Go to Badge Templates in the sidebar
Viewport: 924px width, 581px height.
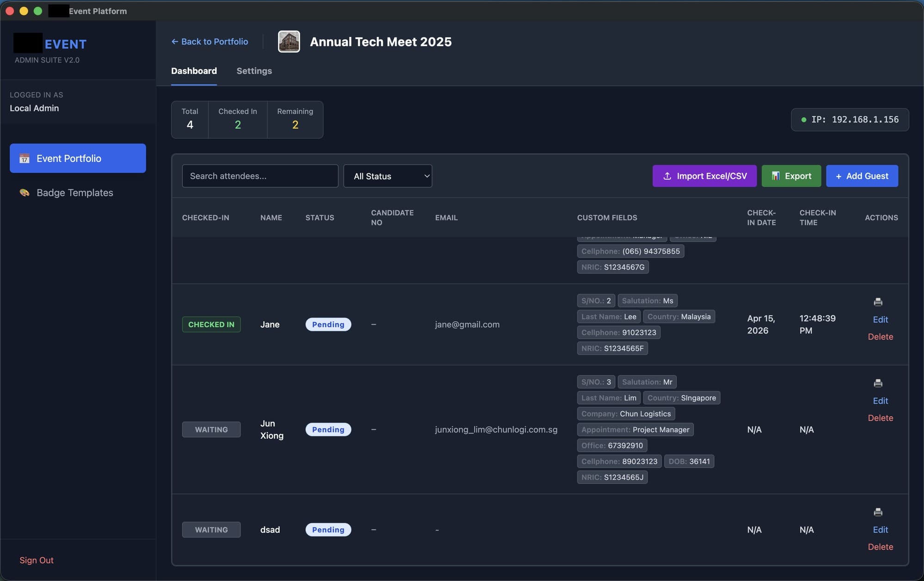(78, 193)
